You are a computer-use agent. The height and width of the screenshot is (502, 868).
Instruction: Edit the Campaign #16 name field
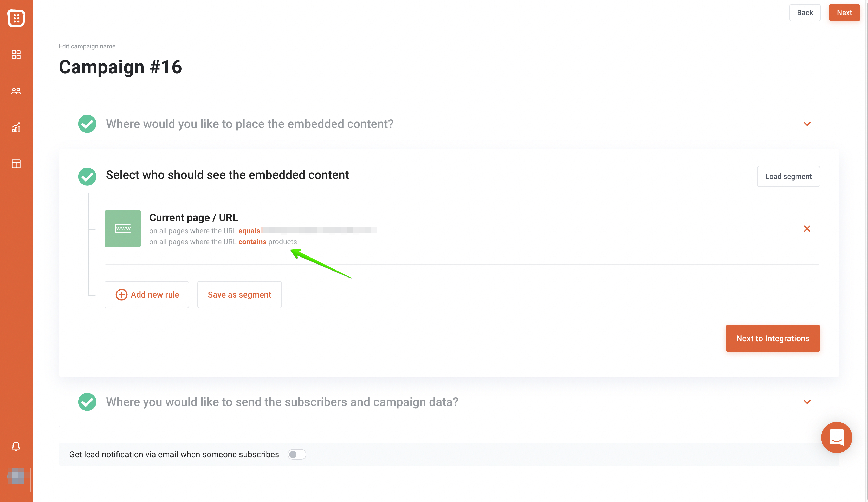120,67
